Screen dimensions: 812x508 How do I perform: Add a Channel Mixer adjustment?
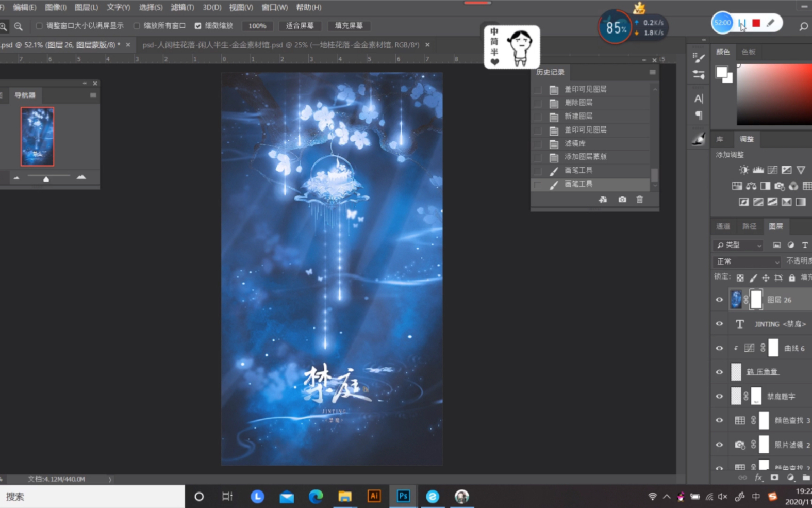click(793, 186)
